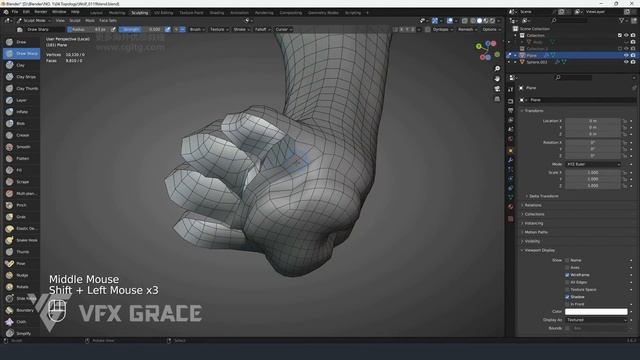Select the Multi-plane Scrape brush
The width and height of the screenshot is (640, 360).
pos(21,193)
